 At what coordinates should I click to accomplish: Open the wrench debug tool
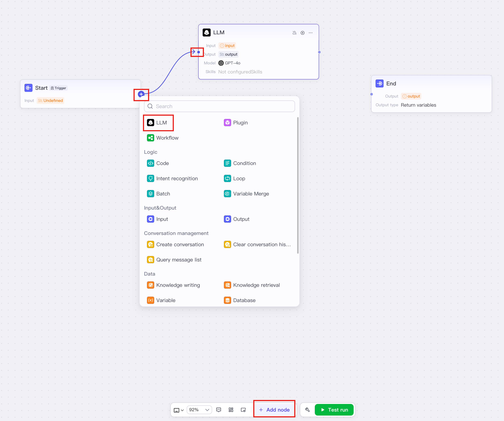[x=307, y=410]
